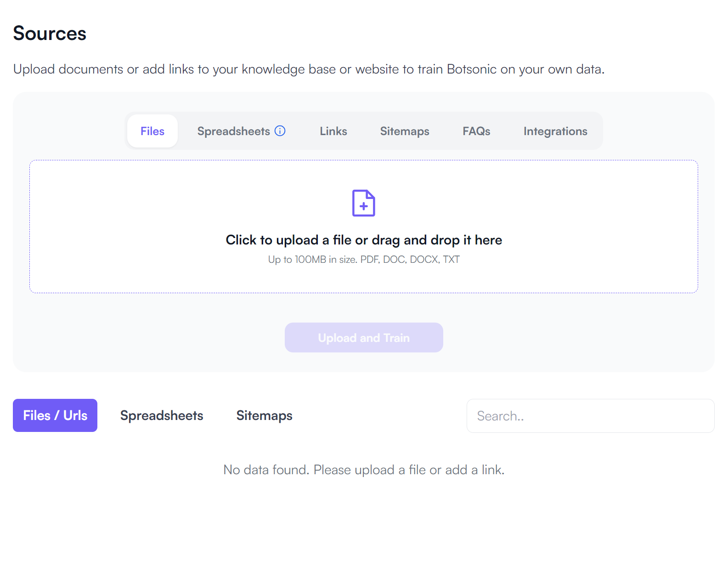728x573 pixels.
Task: Click the file upload icon
Action: [x=363, y=203]
